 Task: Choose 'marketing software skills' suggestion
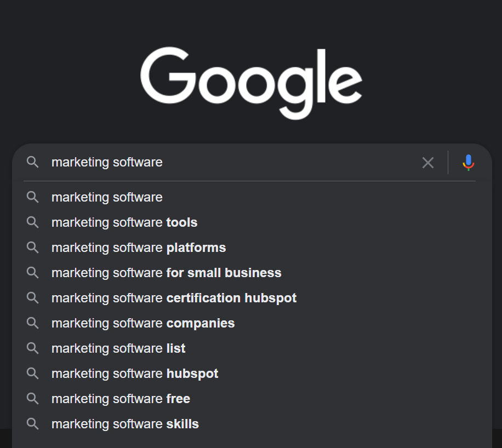(x=252, y=424)
